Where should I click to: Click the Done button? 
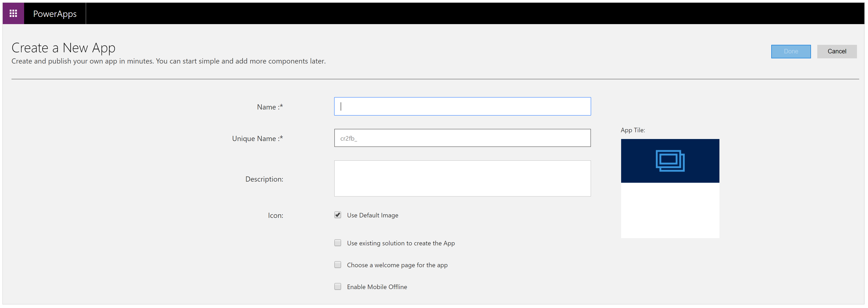pyautogui.click(x=790, y=52)
